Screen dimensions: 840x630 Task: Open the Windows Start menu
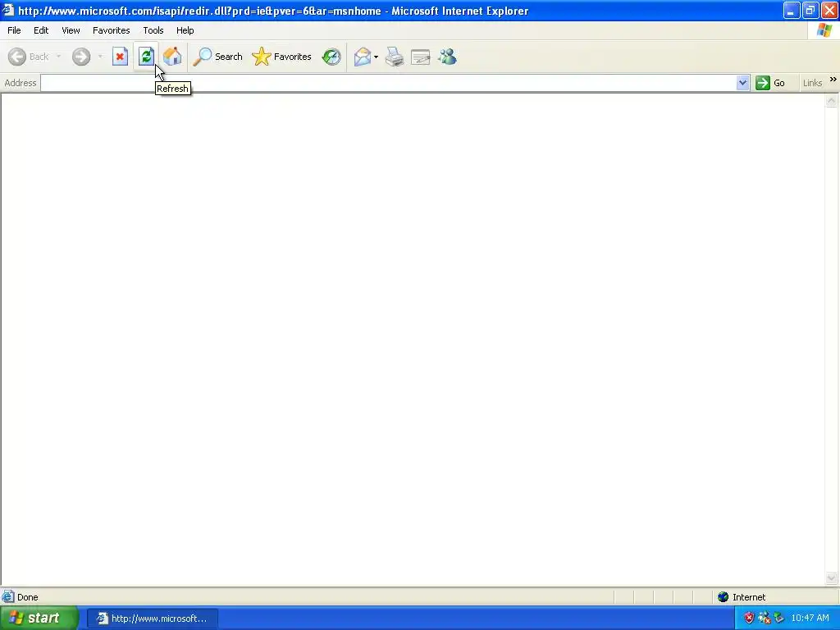coord(39,619)
